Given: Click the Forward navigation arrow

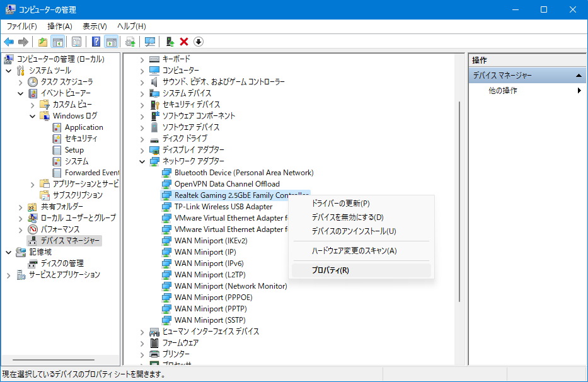Looking at the screenshot, I should [x=23, y=42].
